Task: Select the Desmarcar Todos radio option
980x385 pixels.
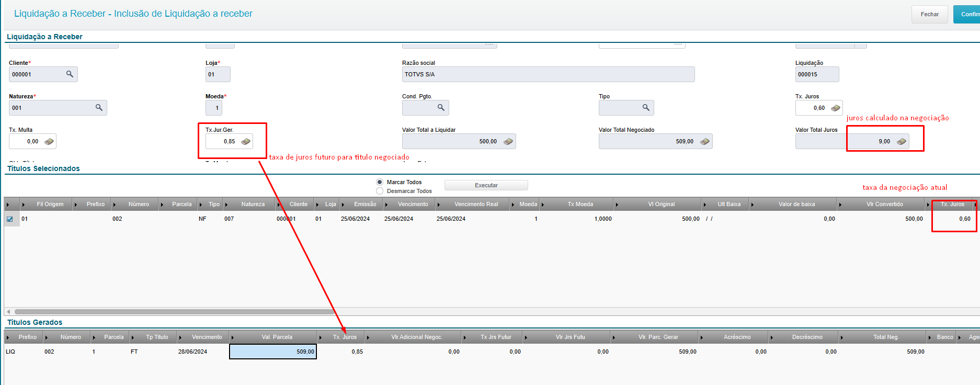Action: point(380,191)
